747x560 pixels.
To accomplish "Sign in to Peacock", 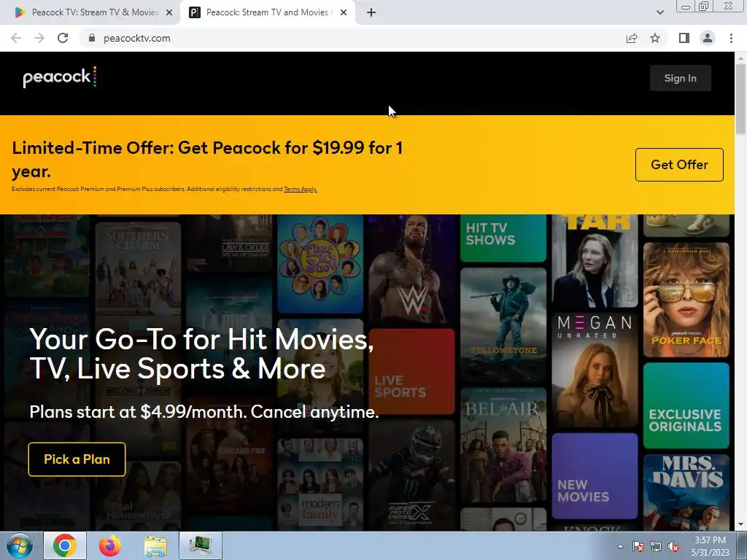I will tap(681, 78).
